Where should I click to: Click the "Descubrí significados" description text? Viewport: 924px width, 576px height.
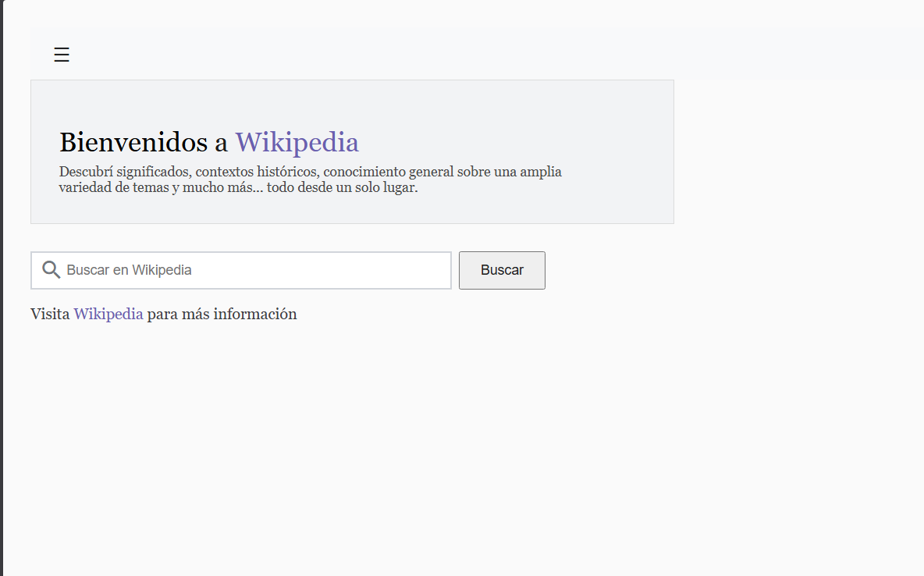coord(125,172)
